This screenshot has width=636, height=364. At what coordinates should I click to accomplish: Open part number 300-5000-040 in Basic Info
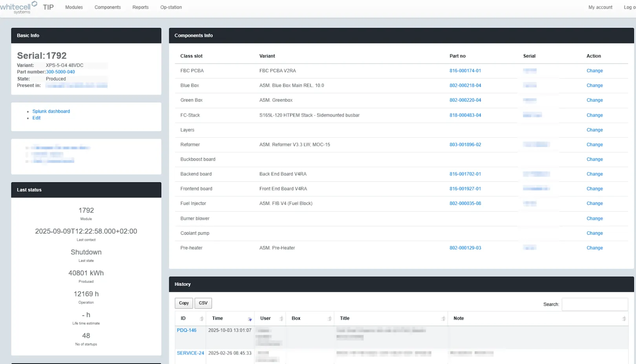tap(60, 71)
